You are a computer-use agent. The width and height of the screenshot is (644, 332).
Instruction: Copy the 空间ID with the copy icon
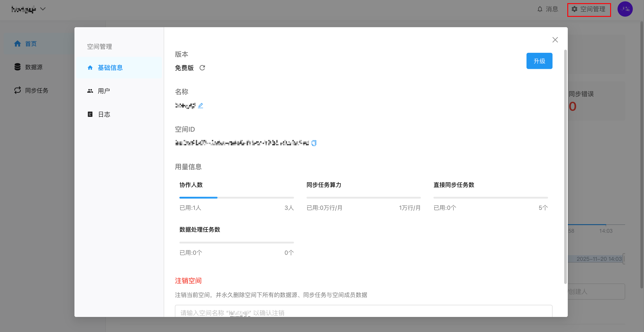coord(314,143)
